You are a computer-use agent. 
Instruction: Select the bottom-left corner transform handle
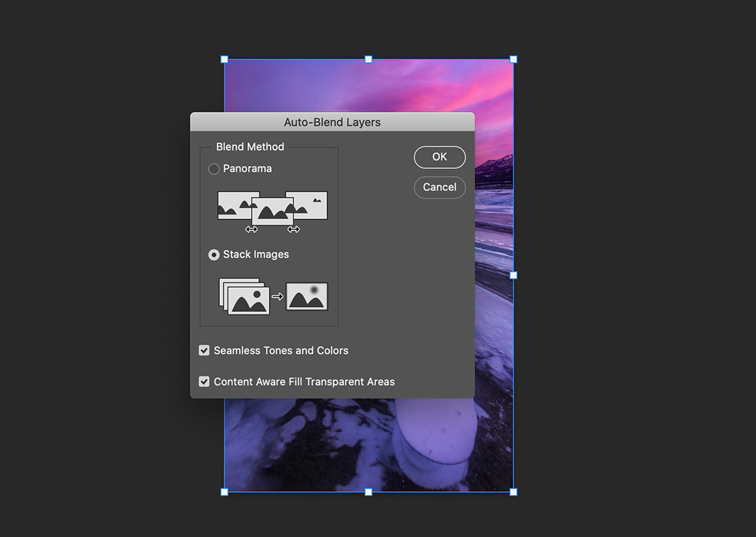click(x=224, y=492)
